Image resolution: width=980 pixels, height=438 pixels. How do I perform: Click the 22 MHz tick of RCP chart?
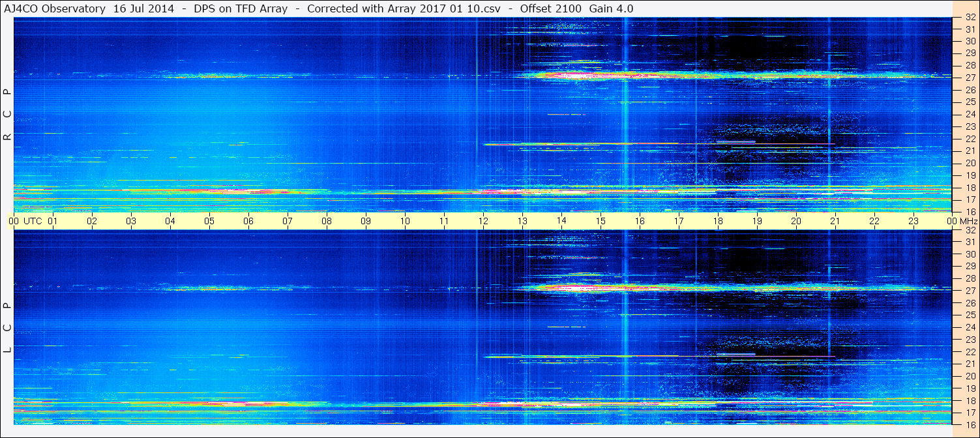pyautogui.click(x=970, y=139)
